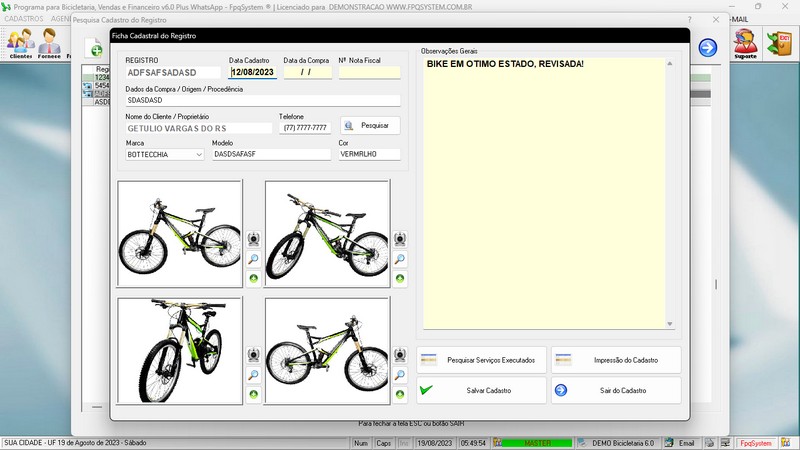Viewport: 800px width, 450px height.
Task: Open the CADASTROS menu
Action: click(x=23, y=19)
